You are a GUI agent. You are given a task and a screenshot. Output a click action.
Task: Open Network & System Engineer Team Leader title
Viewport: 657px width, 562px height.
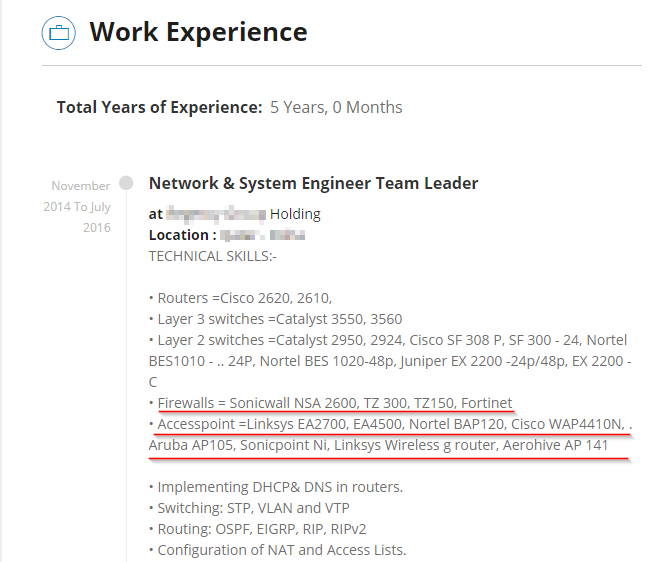[313, 184]
